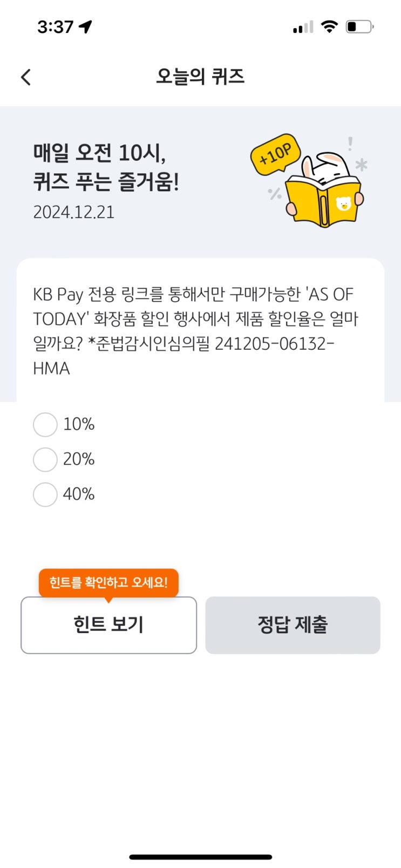This screenshot has height=868, width=401.
Task: Tap the 3:37 clock in status bar
Action: [55, 26]
